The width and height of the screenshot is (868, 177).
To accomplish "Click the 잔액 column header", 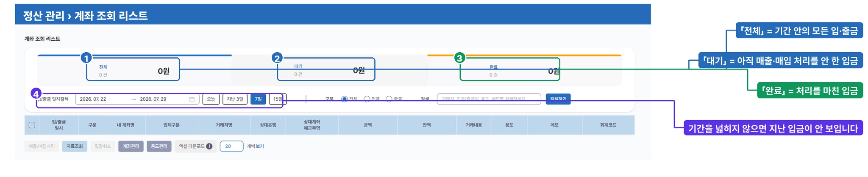I will (x=426, y=125).
